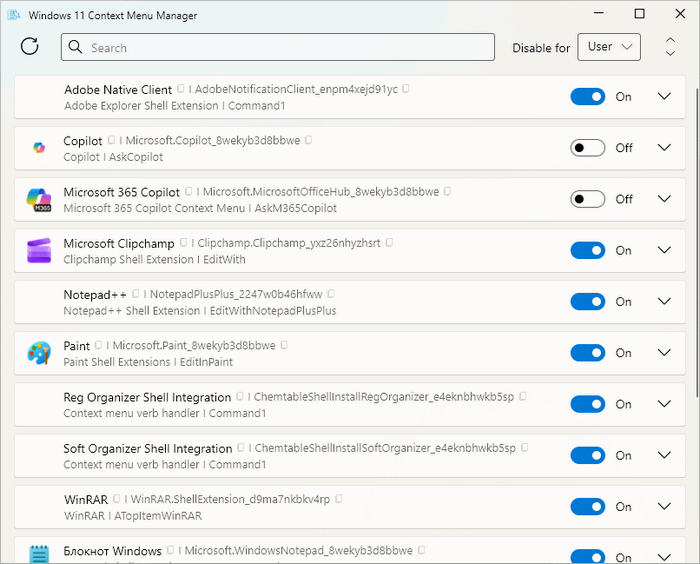
Task: Disable Soft Organizer Shell Integration toggle
Action: [x=588, y=455]
